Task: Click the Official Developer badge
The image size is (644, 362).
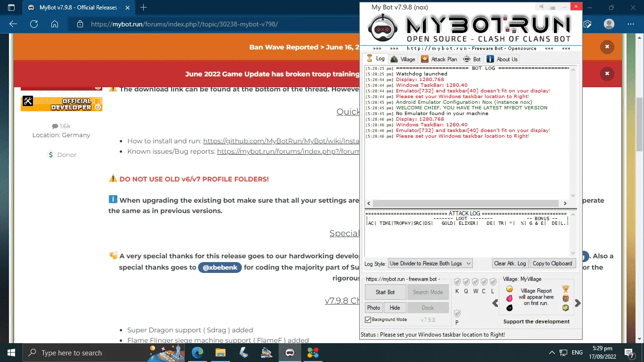Action: click(61, 104)
